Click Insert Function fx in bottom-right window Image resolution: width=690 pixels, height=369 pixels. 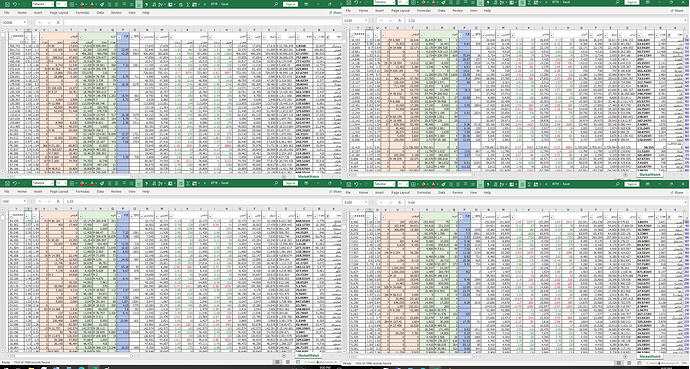tap(400, 202)
